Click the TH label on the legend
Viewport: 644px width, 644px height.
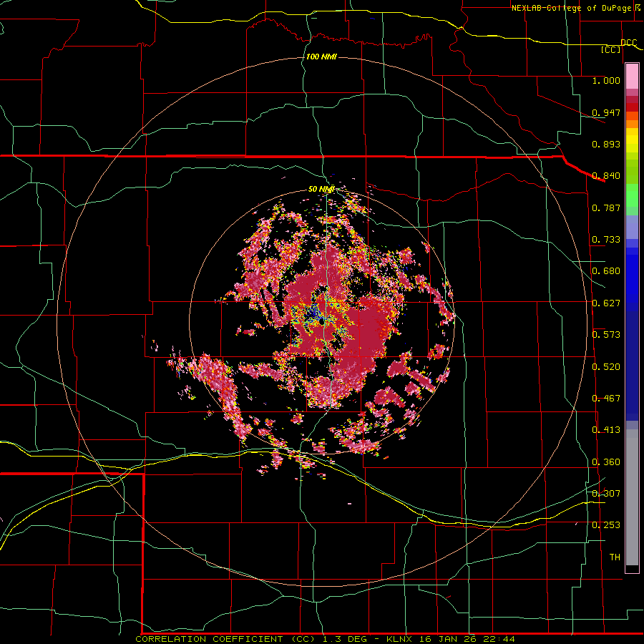(615, 557)
